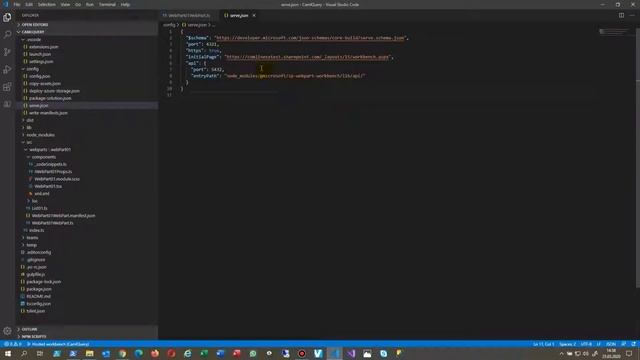Collapse the CAMLQUERY project root
This screenshot has height=360, width=640.
click(x=87, y=32)
